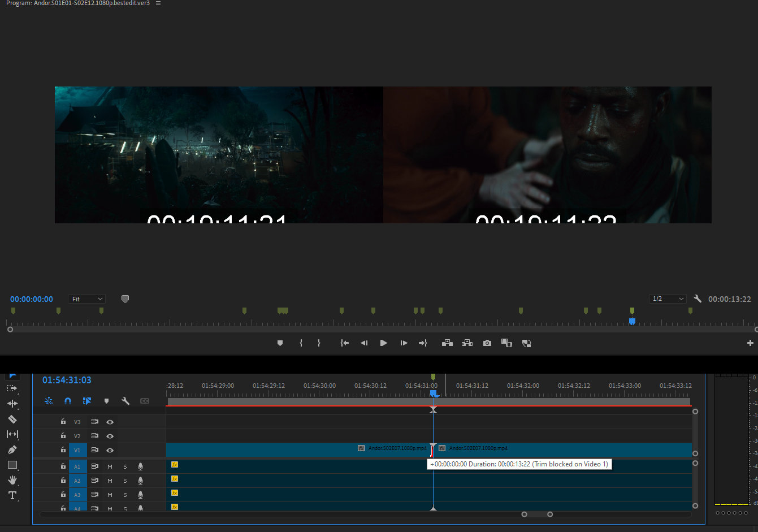Click the first green marker in program ruler
Image resolution: width=758 pixels, height=532 pixels.
coord(13,311)
